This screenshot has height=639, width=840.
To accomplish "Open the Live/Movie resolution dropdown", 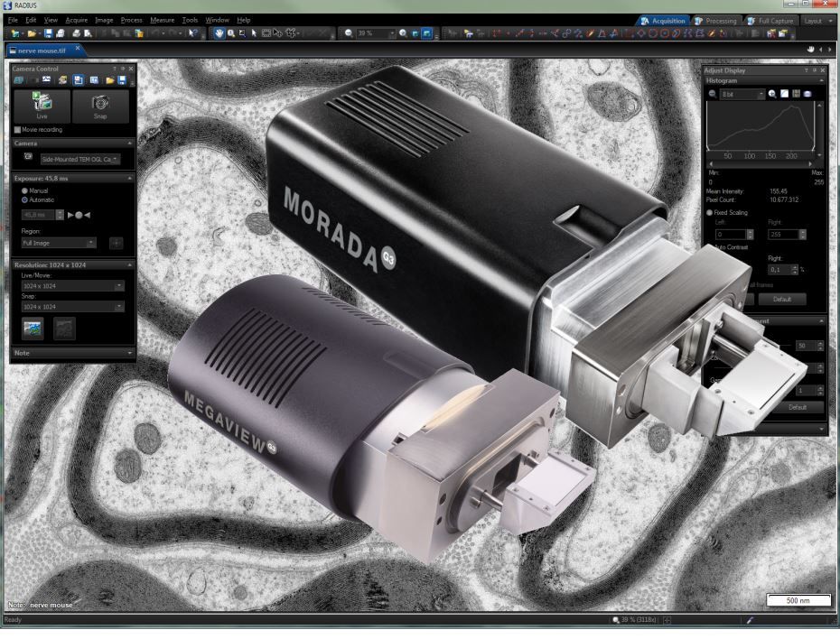I will click(73, 286).
